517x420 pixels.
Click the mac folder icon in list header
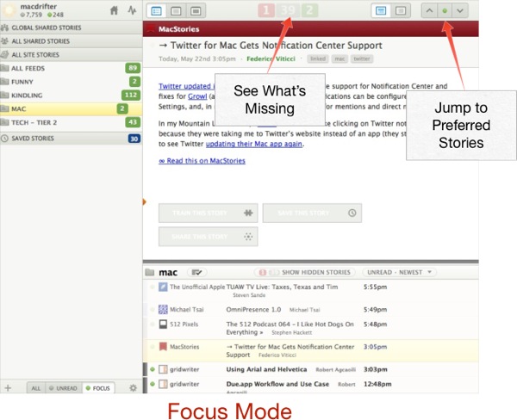[150, 272]
